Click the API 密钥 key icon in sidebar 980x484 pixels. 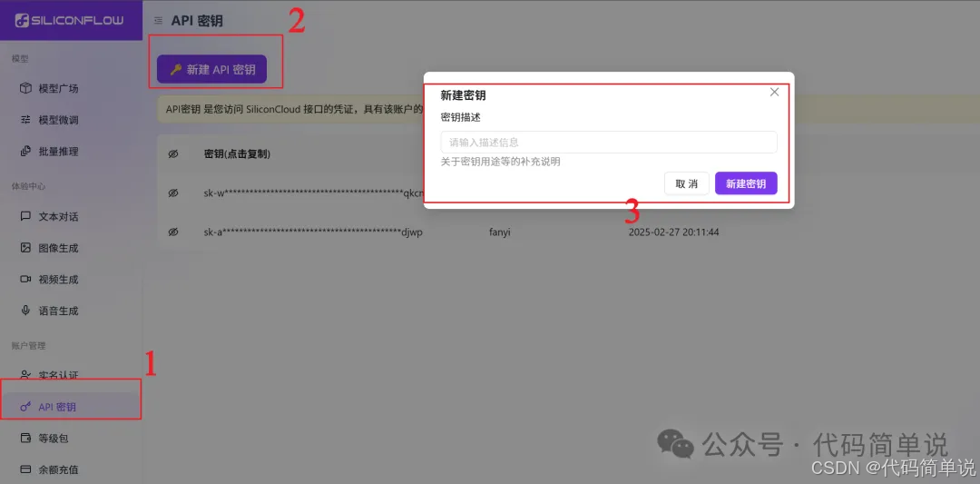tap(25, 407)
